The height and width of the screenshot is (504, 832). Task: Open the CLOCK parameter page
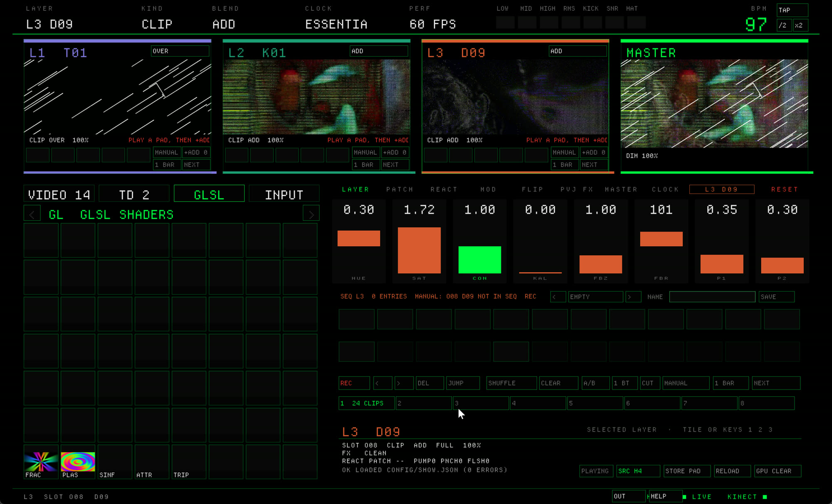665,190
